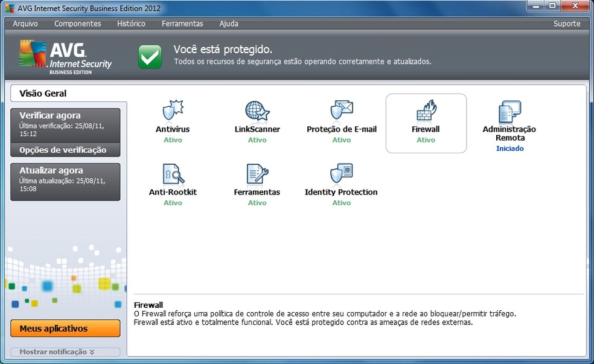Open Proteção de E-mail settings
This screenshot has height=364, width=594.
[342, 120]
